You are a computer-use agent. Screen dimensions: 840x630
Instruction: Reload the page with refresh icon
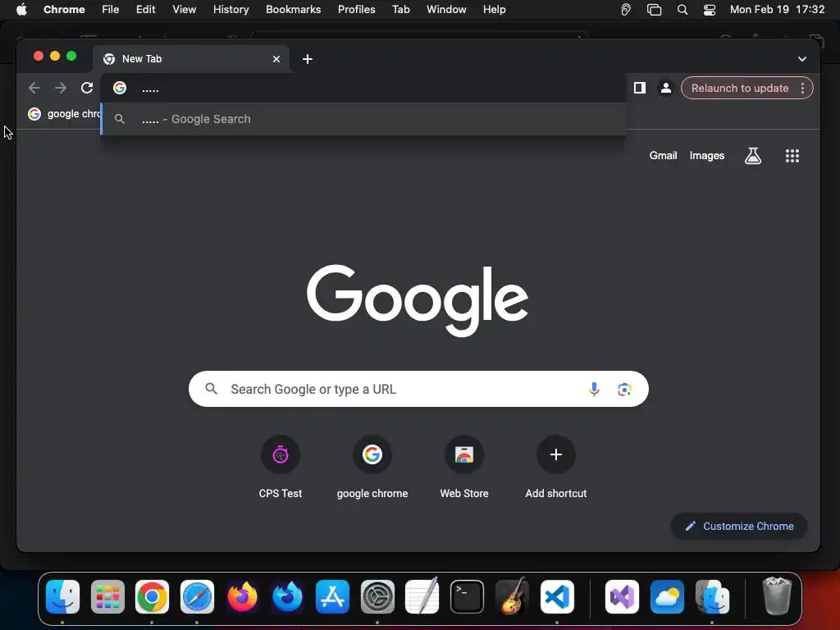(x=87, y=88)
